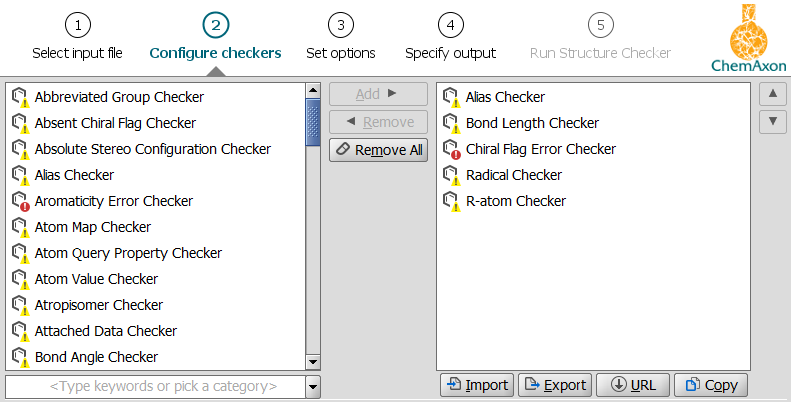
Task: Open the category dropdown arrow
Action: point(312,386)
